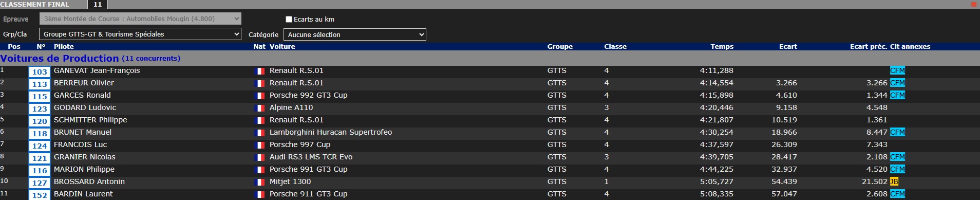Click the CFM badge for GARCES Ronald
The width and height of the screenshot is (980, 200).
tap(897, 95)
